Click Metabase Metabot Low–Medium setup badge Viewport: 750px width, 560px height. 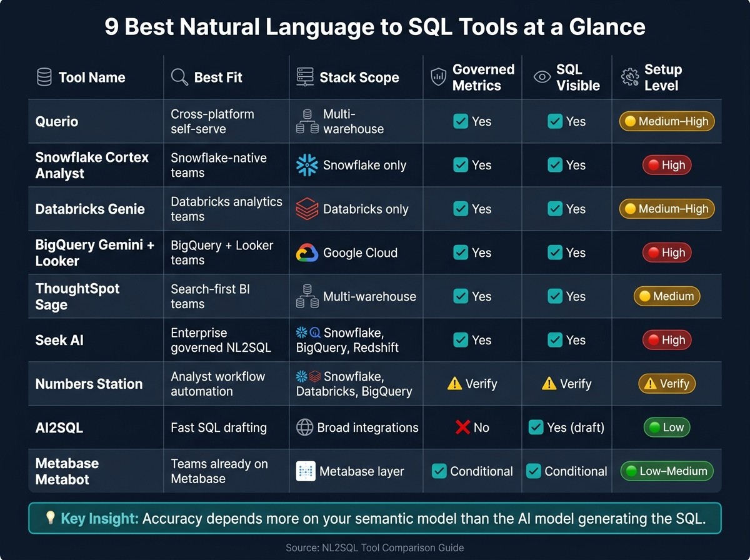pyautogui.click(x=667, y=471)
